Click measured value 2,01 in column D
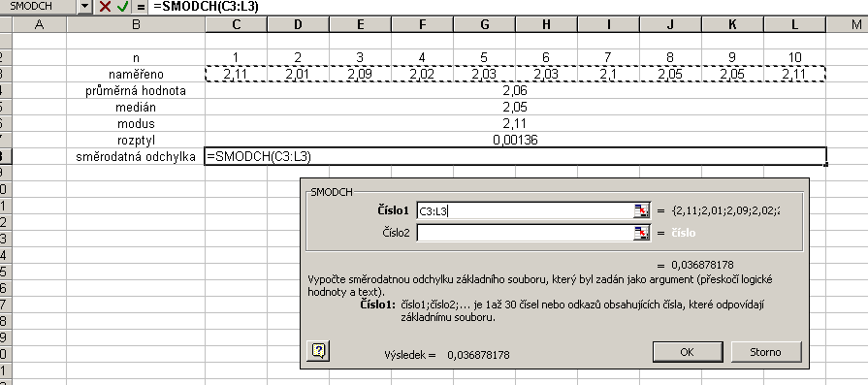The width and height of the screenshot is (868, 385). pos(299,74)
